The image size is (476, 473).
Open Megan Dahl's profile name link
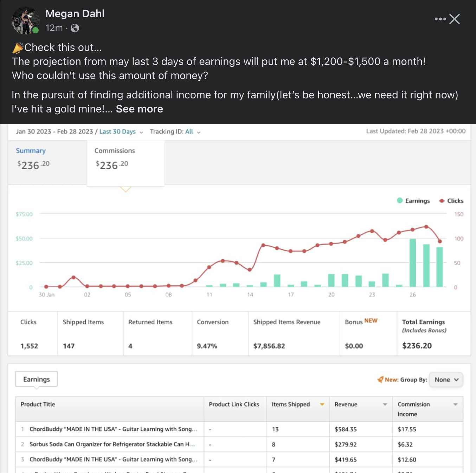click(x=75, y=14)
